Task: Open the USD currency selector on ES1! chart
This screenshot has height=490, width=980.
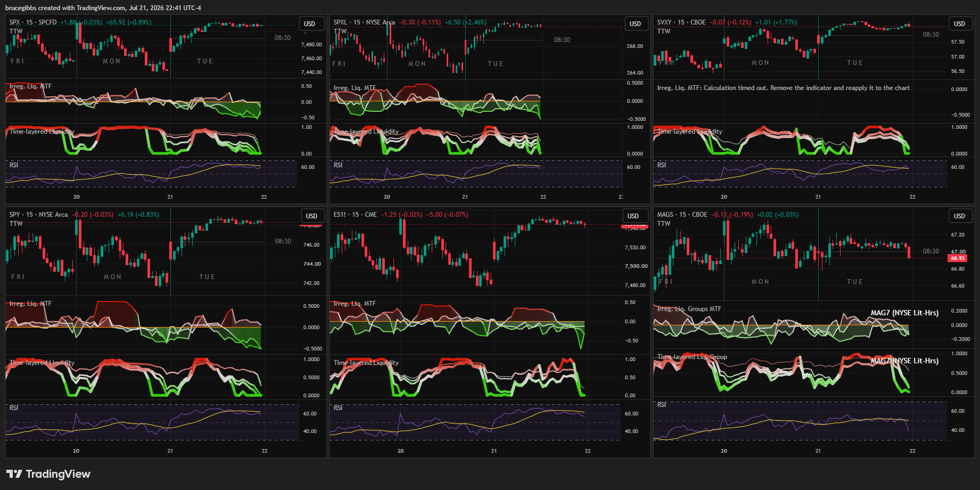Action: 633,216
